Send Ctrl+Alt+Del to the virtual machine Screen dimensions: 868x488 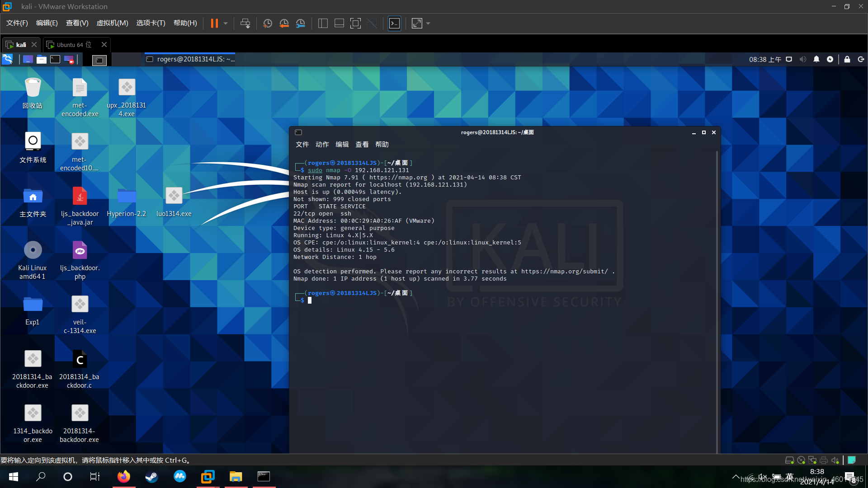click(245, 23)
